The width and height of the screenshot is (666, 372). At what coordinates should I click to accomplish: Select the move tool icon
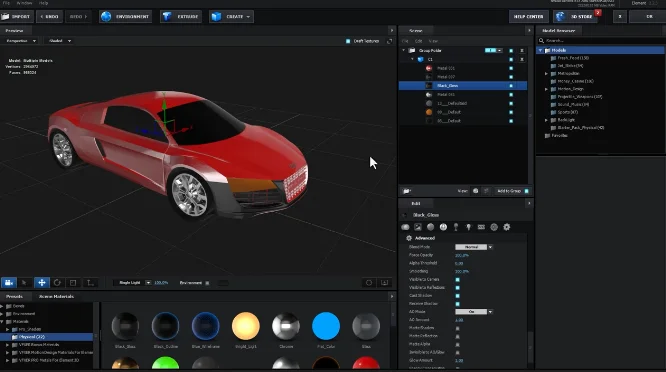42,283
